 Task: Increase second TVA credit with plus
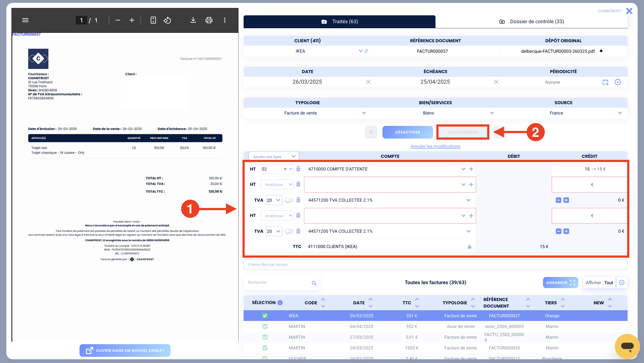pyautogui.click(x=566, y=231)
